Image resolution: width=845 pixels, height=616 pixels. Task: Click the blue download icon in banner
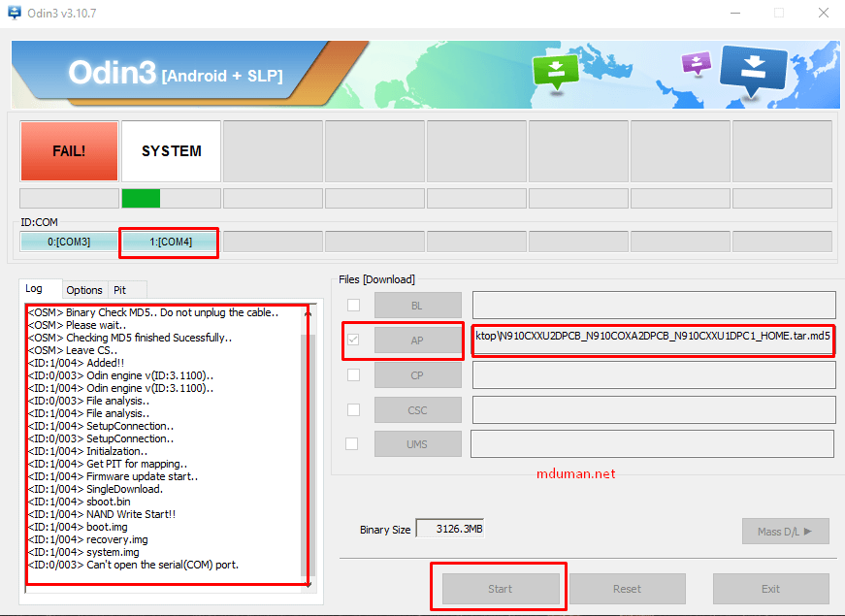[753, 71]
